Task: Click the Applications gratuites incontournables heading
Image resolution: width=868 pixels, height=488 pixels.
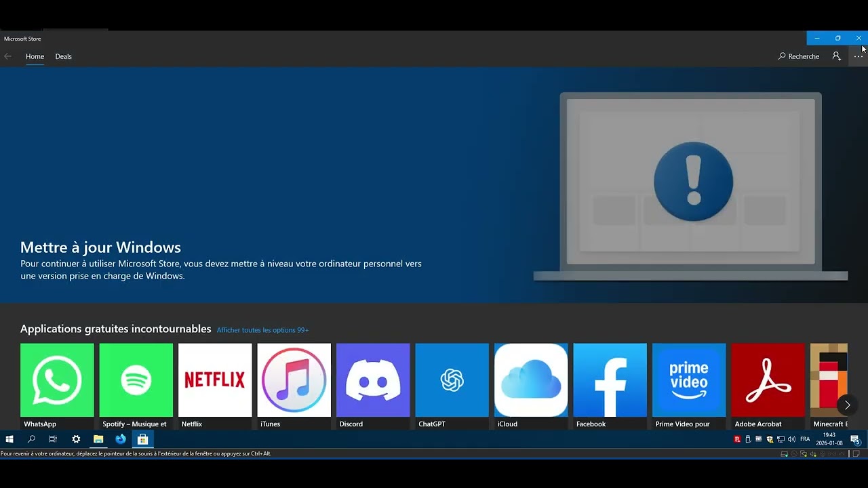Action: click(x=116, y=329)
